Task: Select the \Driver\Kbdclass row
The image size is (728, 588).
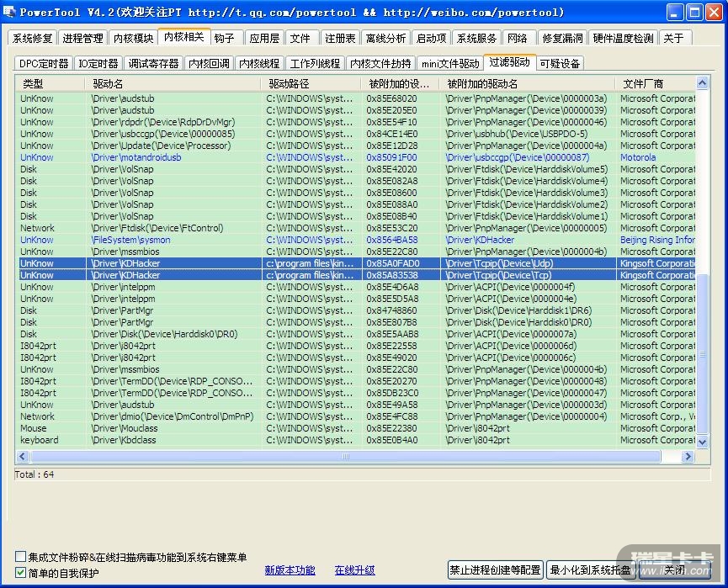Action: point(358,440)
